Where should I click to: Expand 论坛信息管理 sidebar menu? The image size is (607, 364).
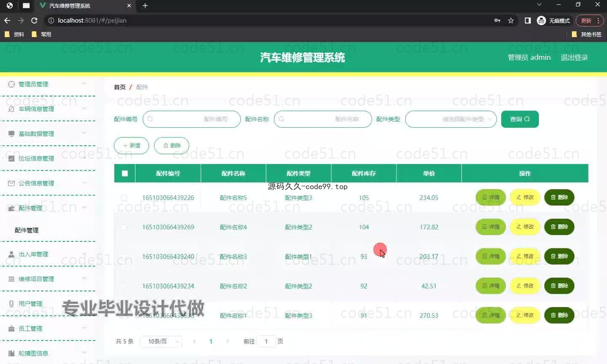[48, 158]
